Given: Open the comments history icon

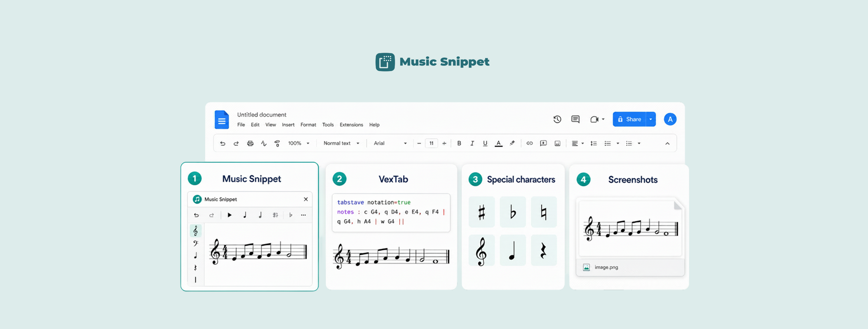Looking at the screenshot, I should click(575, 119).
